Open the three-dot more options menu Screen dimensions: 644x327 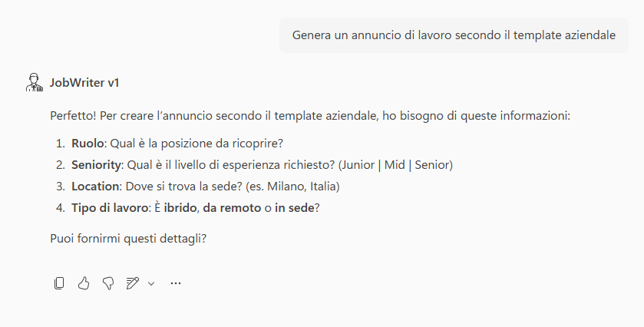[x=176, y=283]
